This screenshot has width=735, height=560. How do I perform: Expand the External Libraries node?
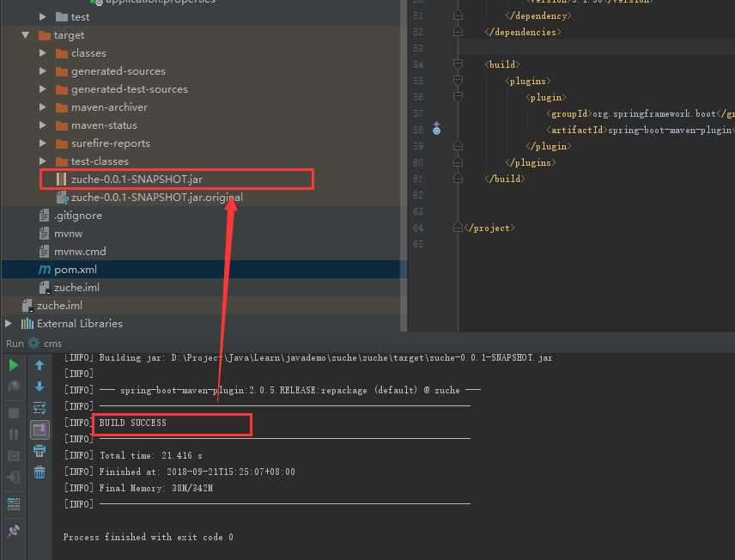coord(9,323)
